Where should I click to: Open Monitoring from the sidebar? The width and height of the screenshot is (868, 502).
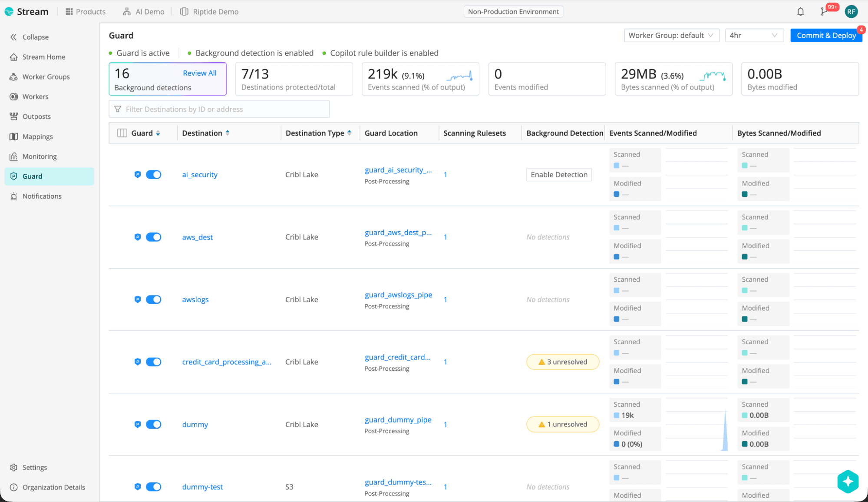(x=40, y=156)
